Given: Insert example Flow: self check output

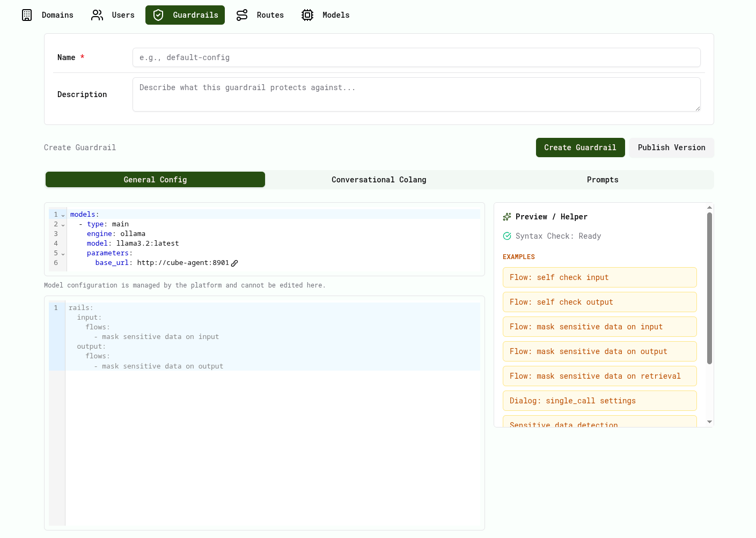Looking at the screenshot, I should pos(599,302).
